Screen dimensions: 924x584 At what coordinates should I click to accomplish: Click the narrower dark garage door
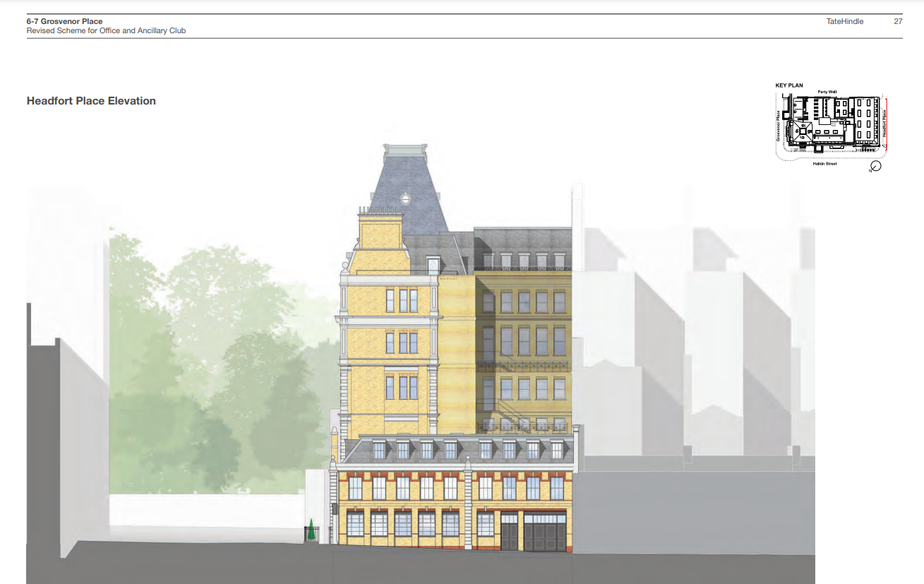pyautogui.click(x=510, y=532)
